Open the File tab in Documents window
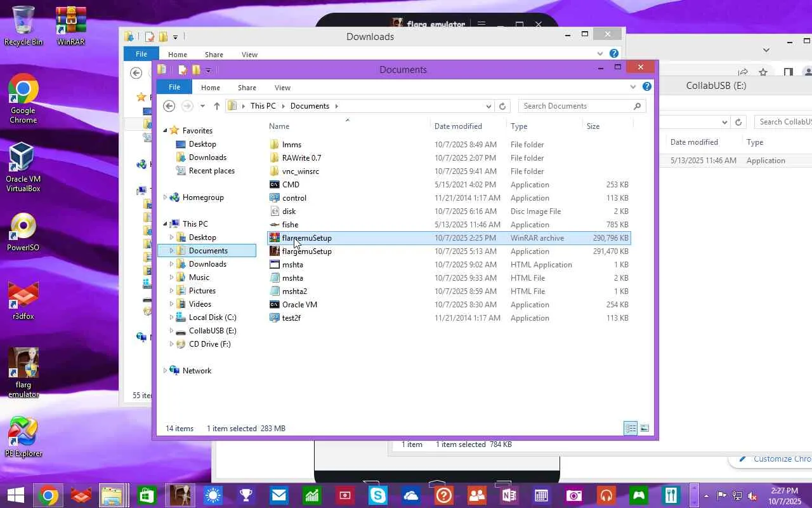Screen dimensions: 812x508 pos(174,88)
